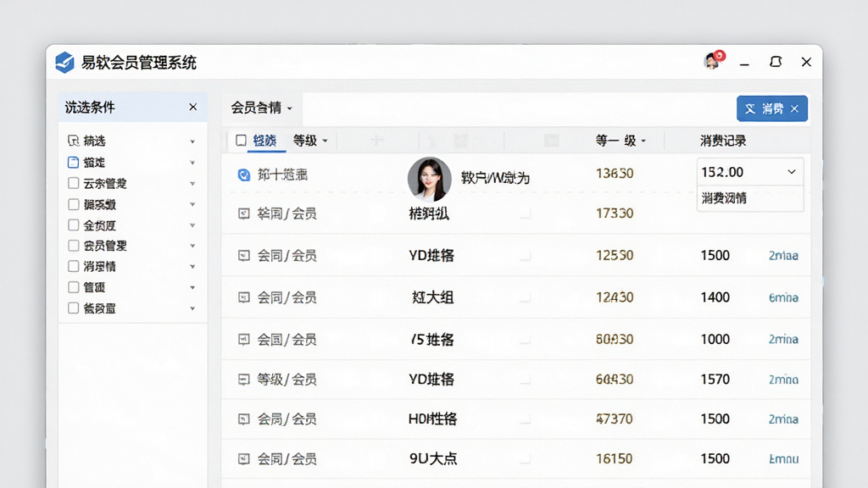Close the 洗选条件 filter panel
868x488 pixels.
point(192,107)
